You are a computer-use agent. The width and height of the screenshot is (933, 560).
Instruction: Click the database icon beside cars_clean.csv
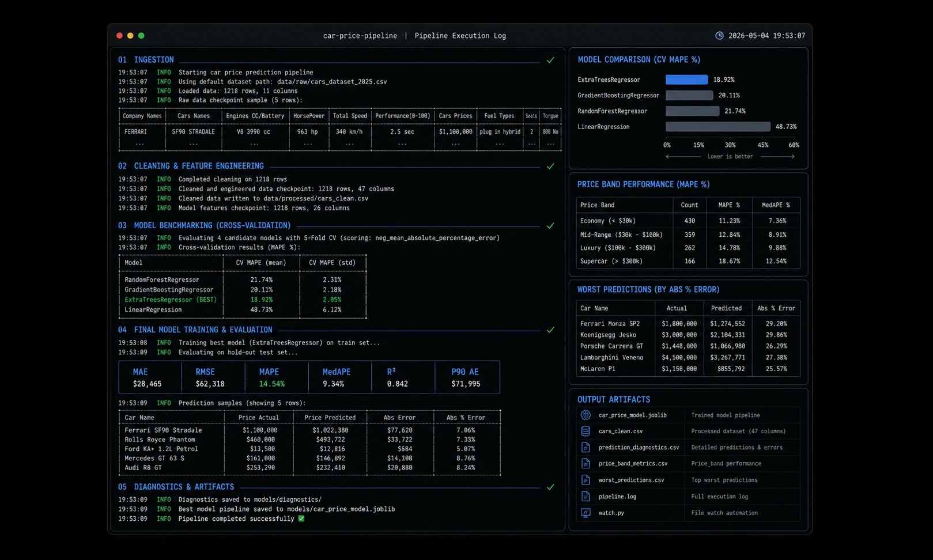coord(586,431)
